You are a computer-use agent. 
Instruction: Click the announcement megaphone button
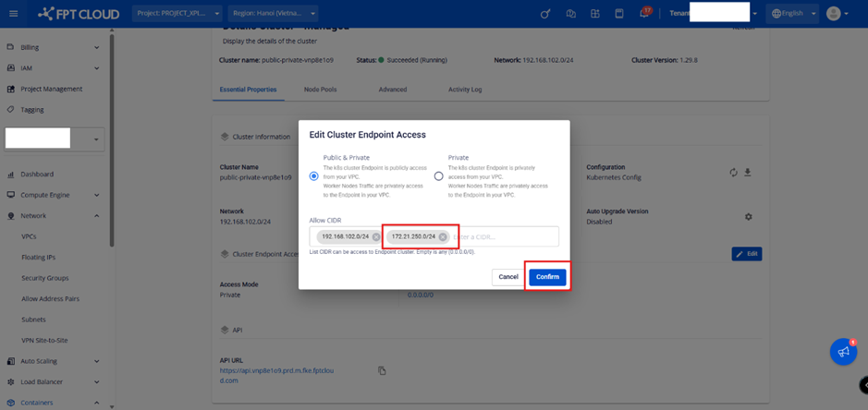click(842, 352)
